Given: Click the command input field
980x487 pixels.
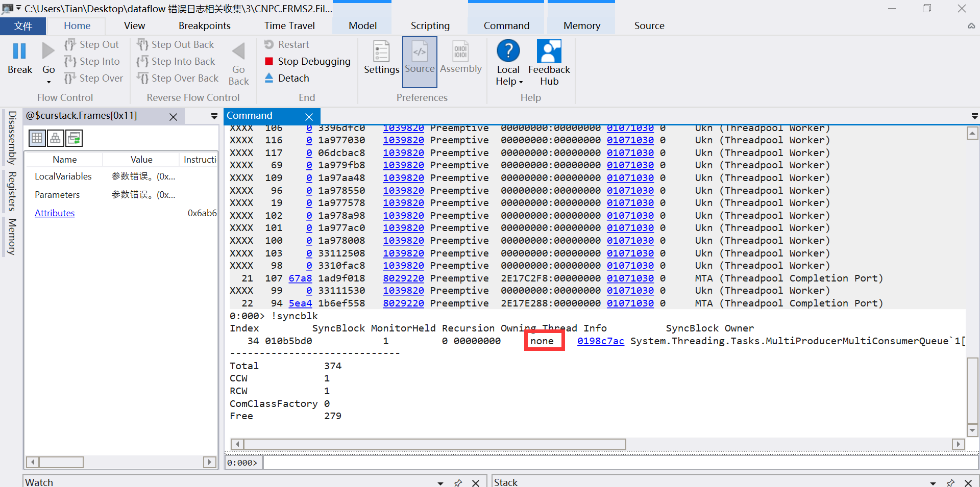Looking at the screenshot, I should pos(620,463).
